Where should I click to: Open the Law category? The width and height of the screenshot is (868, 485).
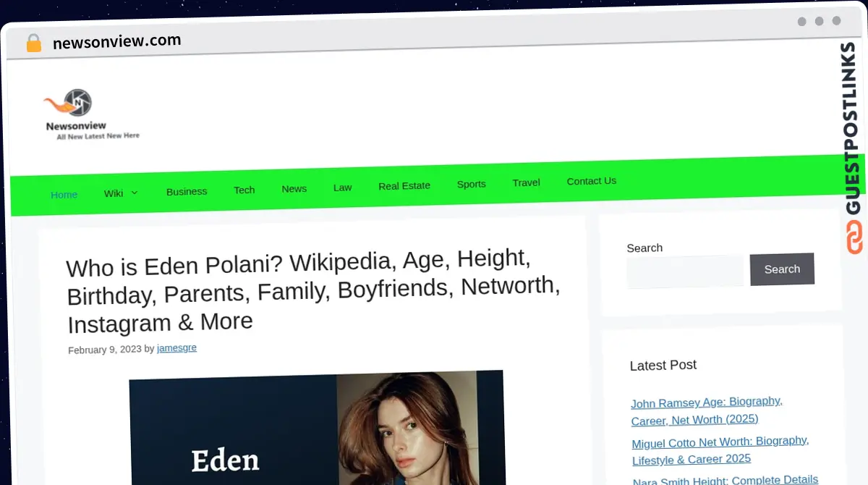click(x=342, y=187)
